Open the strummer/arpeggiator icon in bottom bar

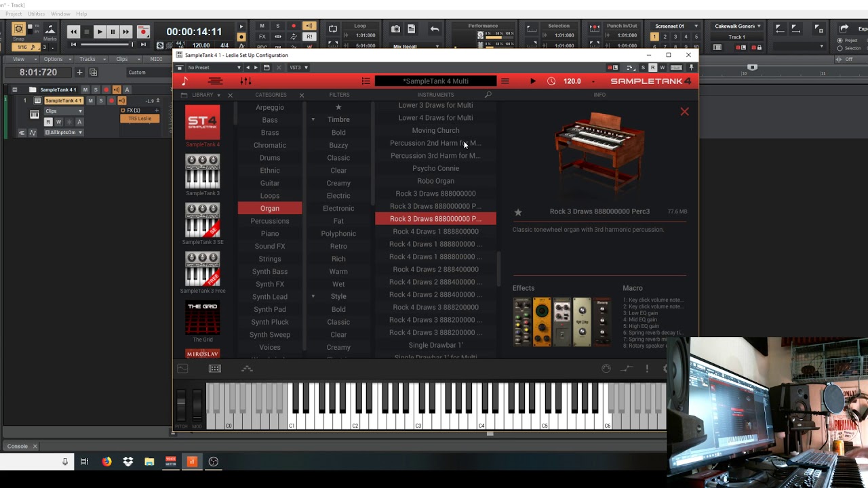pos(247,368)
